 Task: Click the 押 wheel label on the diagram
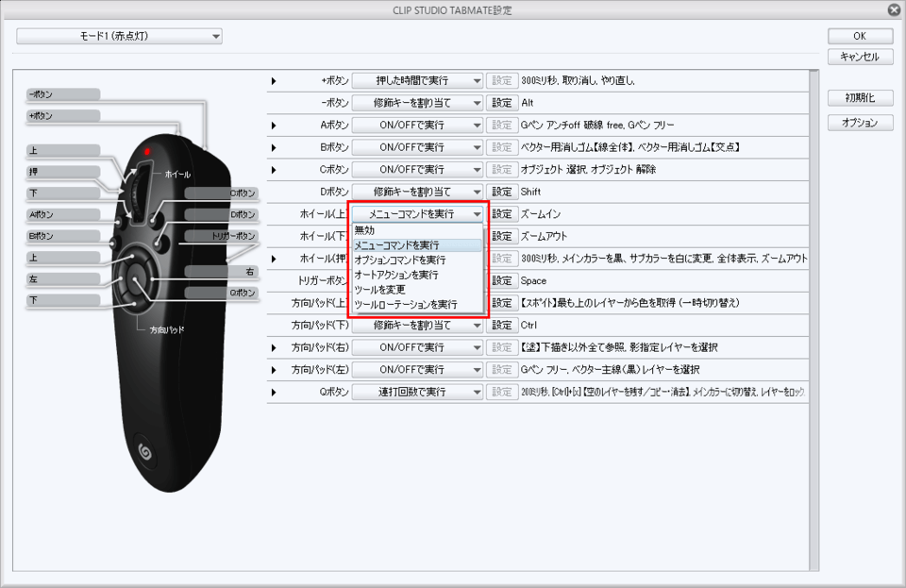click(63, 172)
